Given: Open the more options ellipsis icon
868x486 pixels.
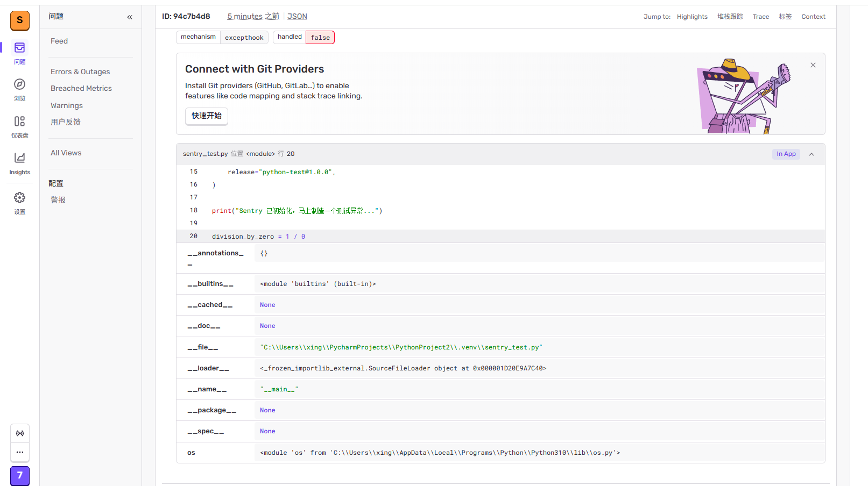Looking at the screenshot, I should point(20,452).
